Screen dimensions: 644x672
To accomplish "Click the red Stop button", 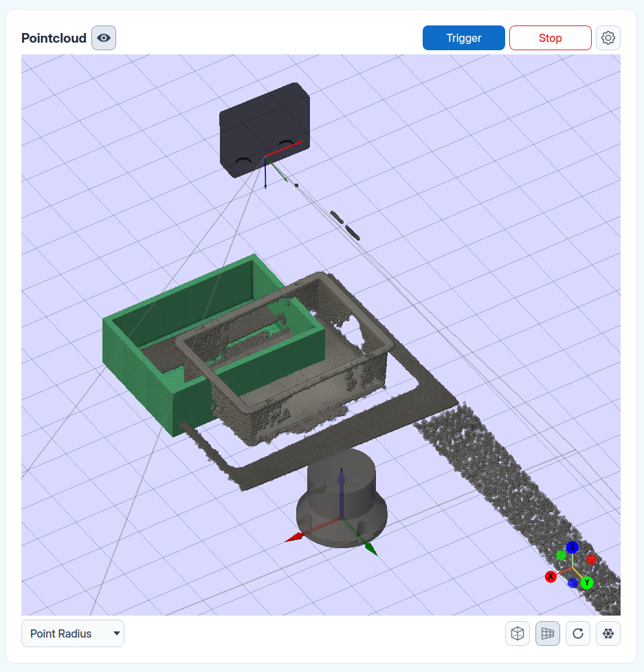I will pyautogui.click(x=551, y=38).
